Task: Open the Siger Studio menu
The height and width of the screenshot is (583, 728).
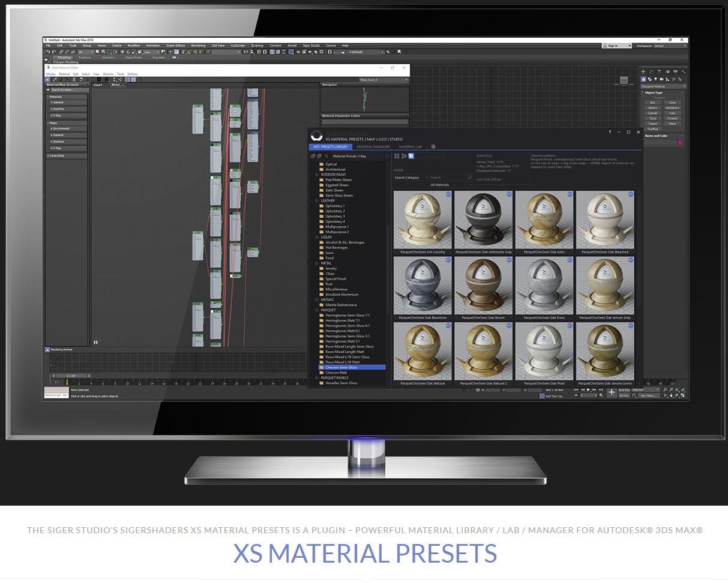Action: 311,46
